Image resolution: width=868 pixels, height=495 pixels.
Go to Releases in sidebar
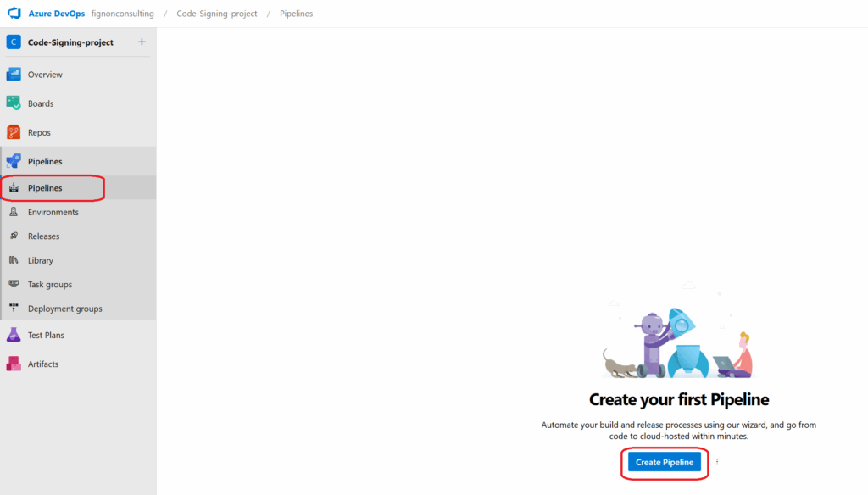click(x=43, y=236)
